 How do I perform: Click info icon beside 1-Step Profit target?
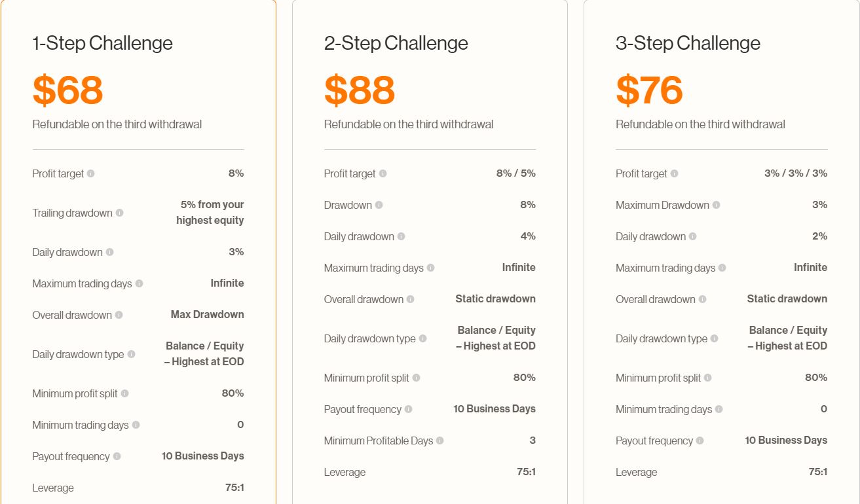pyautogui.click(x=91, y=173)
